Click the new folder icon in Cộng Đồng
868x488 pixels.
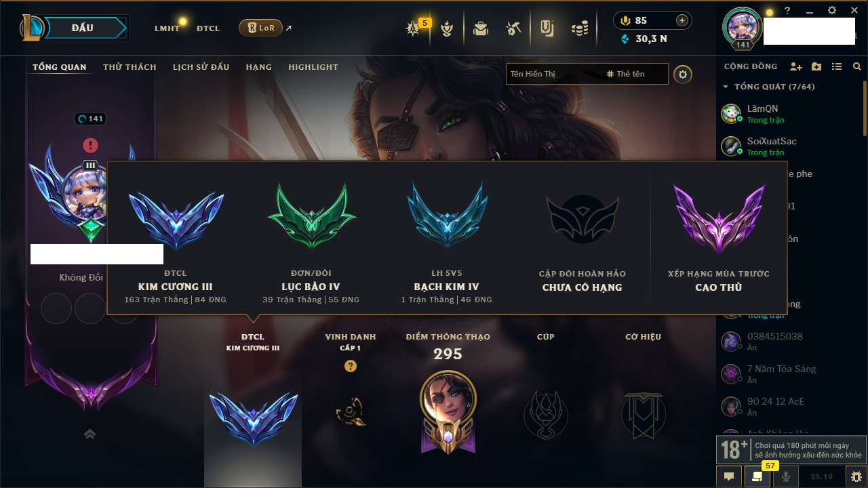[x=816, y=66]
